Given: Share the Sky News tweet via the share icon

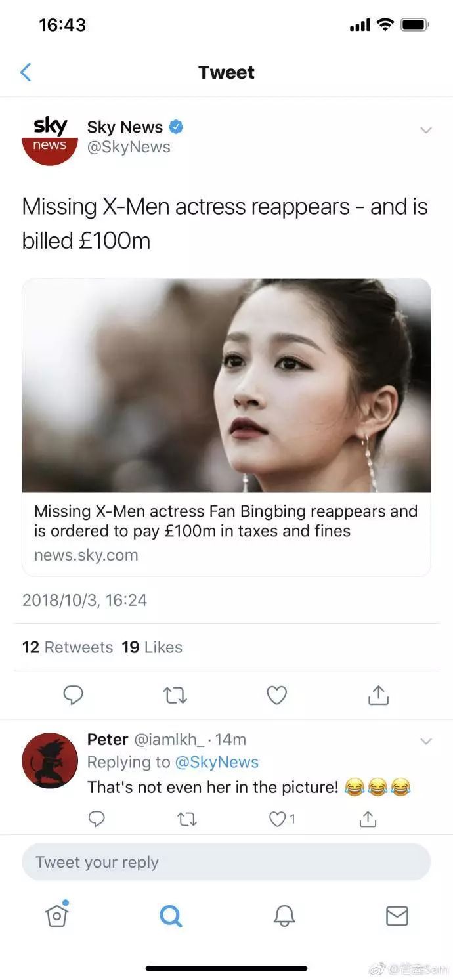Looking at the screenshot, I should [x=377, y=694].
